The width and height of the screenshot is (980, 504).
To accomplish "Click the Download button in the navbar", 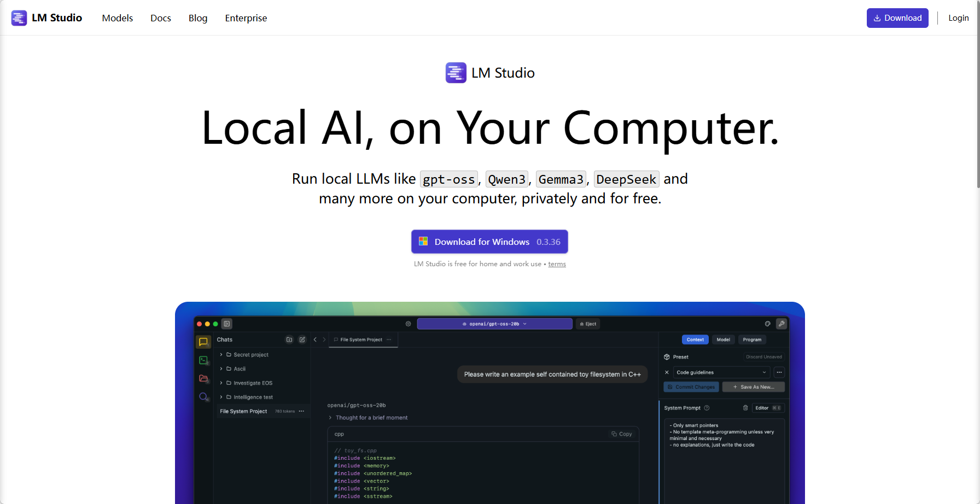I will pos(897,18).
